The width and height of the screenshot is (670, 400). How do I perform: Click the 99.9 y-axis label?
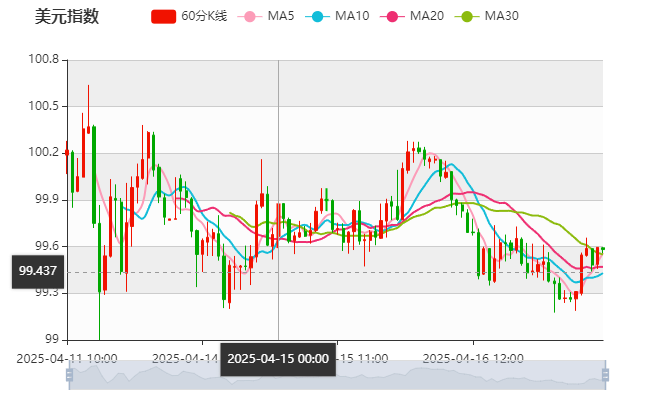[x=46, y=199]
